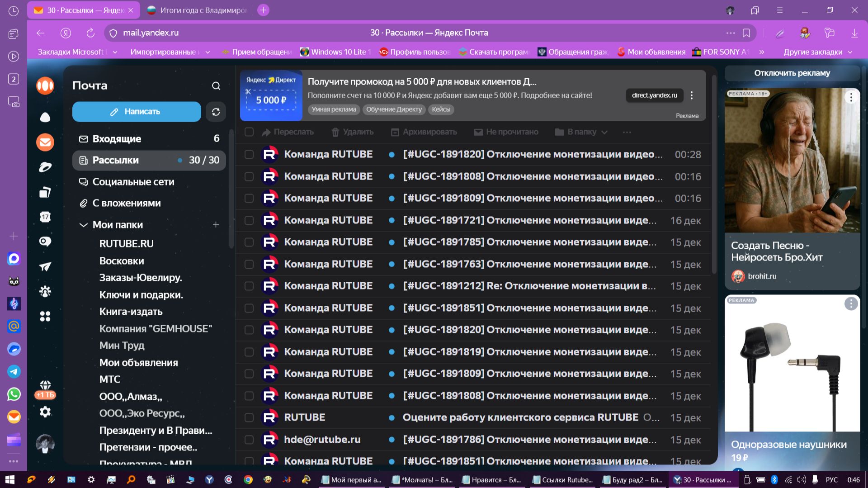Screen dimensions: 868x488
Task: Open the Компания "GEMHOUSE" folder
Action: [x=156, y=329]
